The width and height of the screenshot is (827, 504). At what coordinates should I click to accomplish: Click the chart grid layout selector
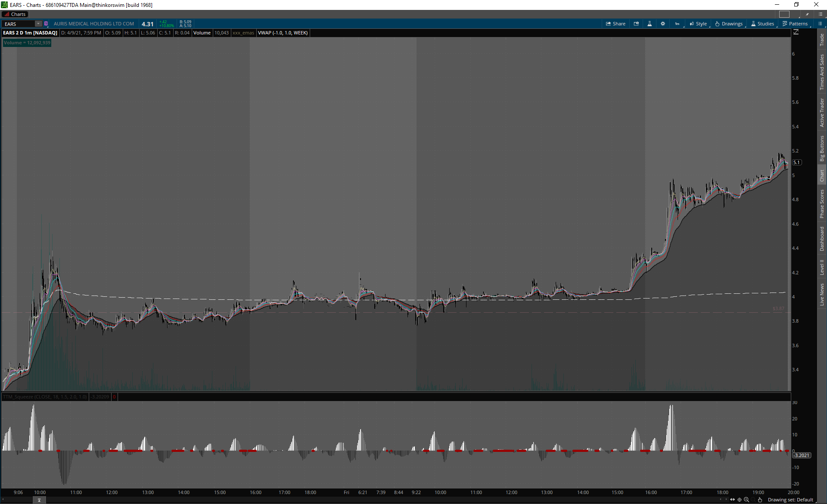click(x=784, y=14)
